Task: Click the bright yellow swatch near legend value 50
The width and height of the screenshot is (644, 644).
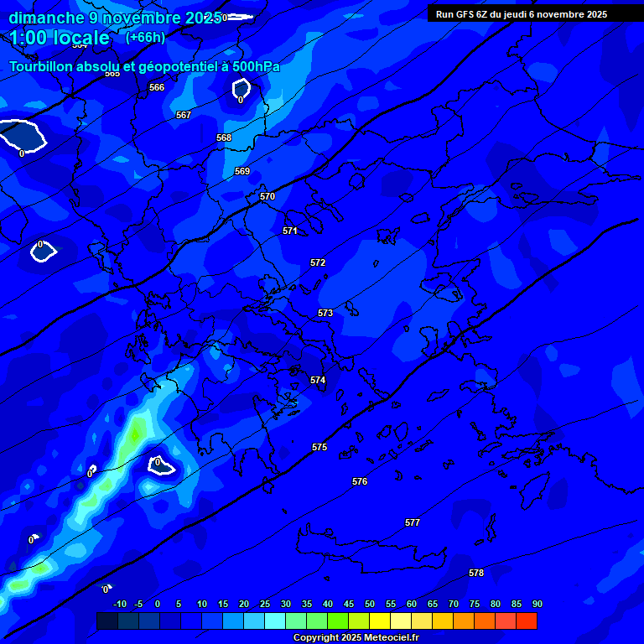Action: click(x=380, y=621)
